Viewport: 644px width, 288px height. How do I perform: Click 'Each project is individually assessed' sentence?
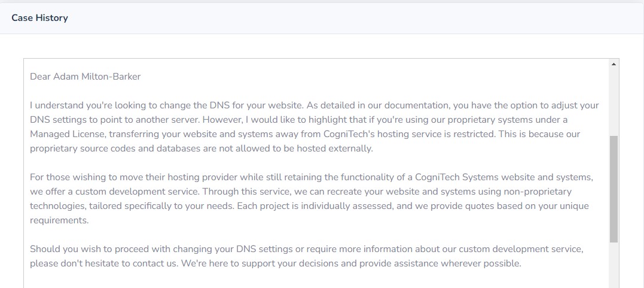point(316,206)
